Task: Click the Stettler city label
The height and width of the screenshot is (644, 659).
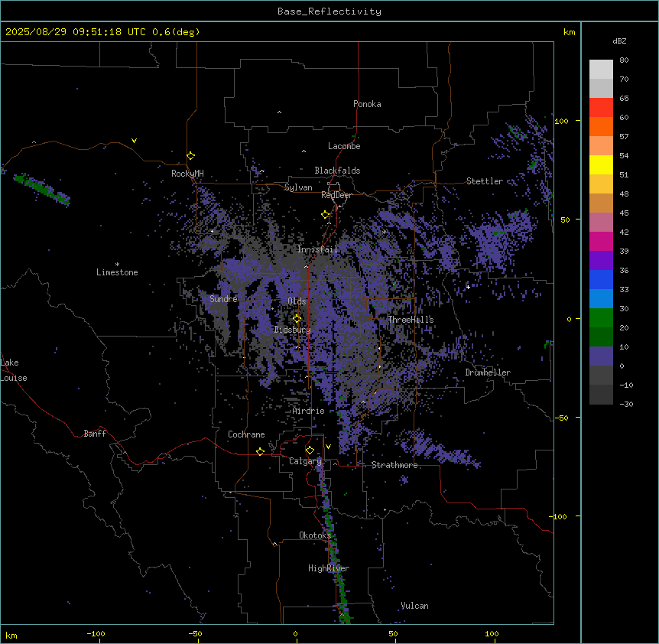Action: 485,181
